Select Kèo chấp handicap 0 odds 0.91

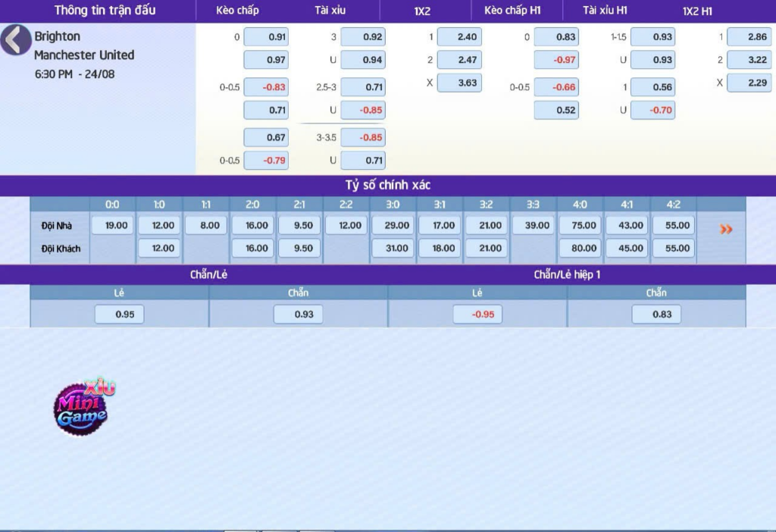tap(266, 37)
